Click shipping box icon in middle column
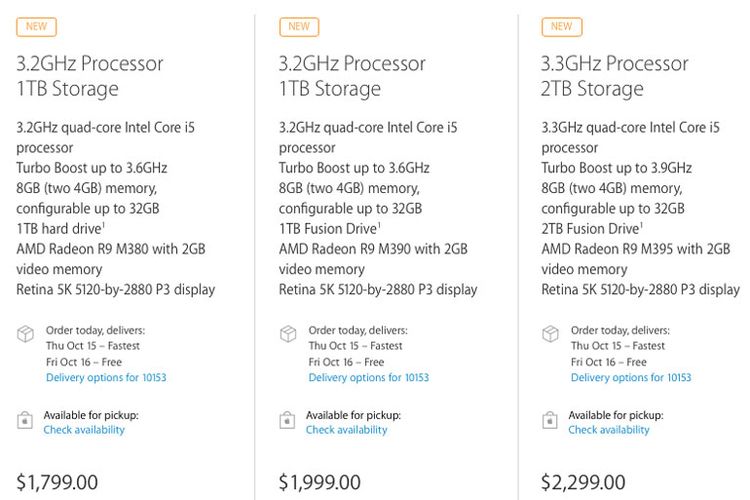 pyautogui.click(x=288, y=333)
